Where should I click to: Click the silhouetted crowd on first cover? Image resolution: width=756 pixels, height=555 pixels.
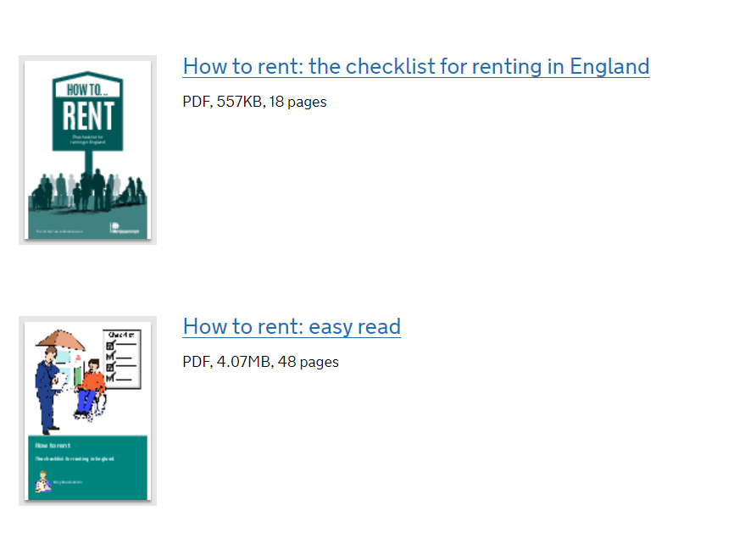click(87, 191)
